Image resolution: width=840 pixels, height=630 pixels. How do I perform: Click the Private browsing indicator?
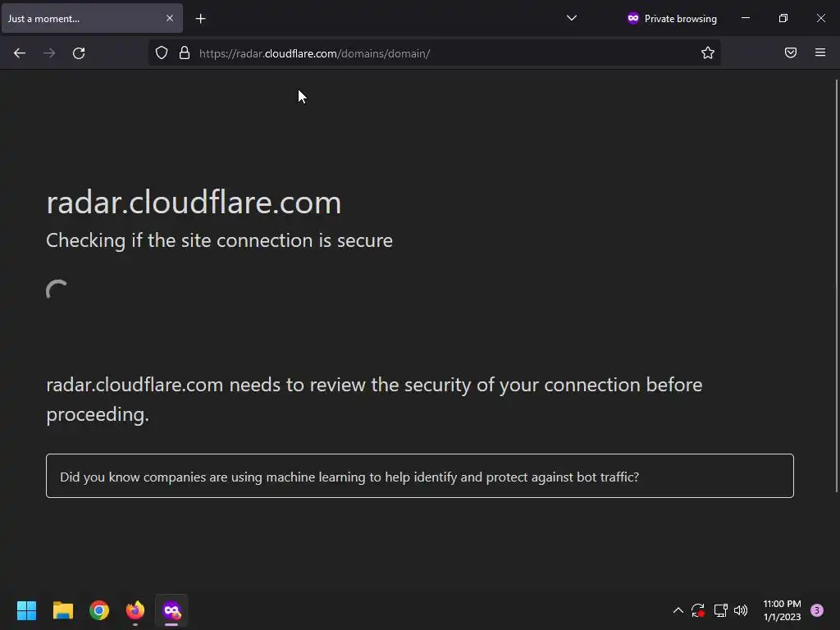pyautogui.click(x=672, y=18)
